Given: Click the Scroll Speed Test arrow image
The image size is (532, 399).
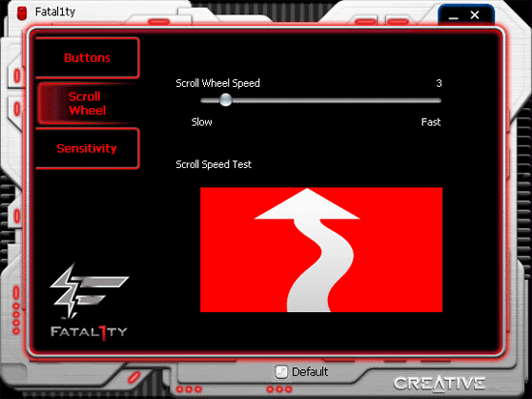Looking at the screenshot, I should click(x=321, y=249).
